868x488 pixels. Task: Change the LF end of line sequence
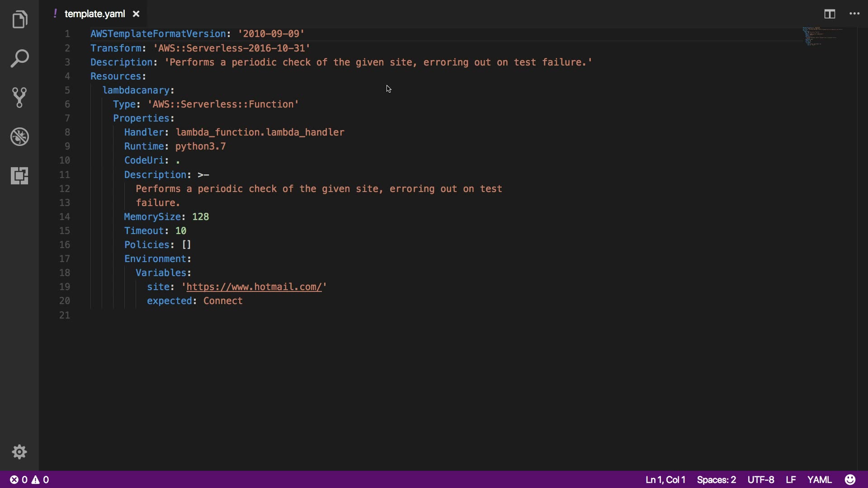click(x=790, y=479)
